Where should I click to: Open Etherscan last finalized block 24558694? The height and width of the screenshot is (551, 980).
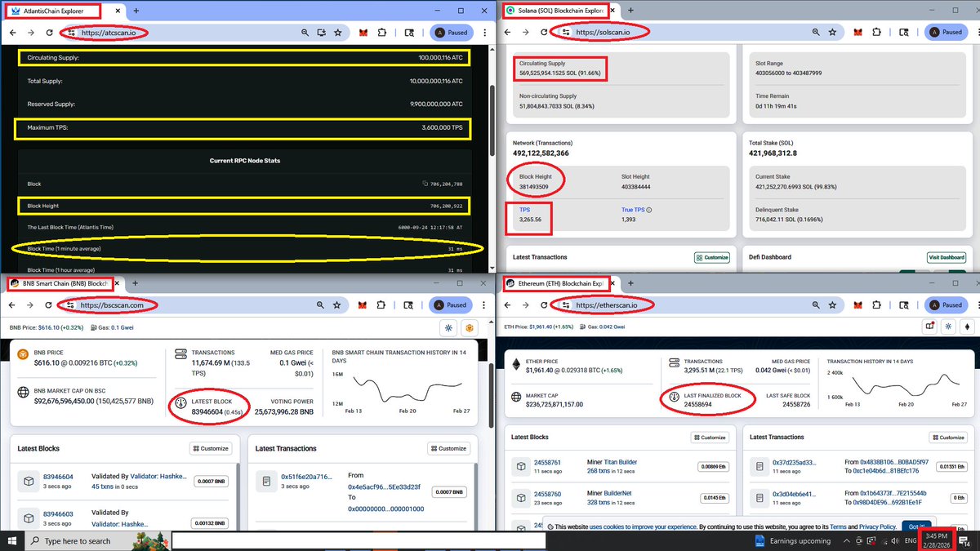point(698,404)
